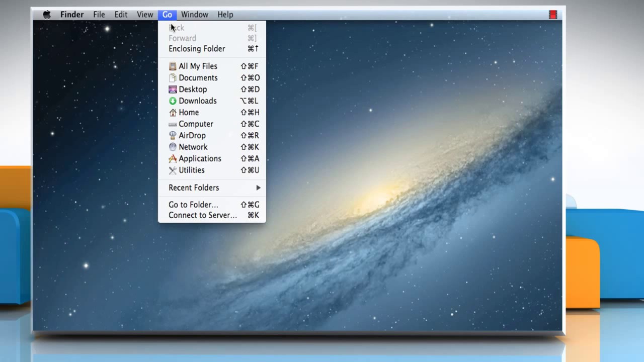Go to Applications folder
The image size is (644, 362).
click(x=212, y=159)
